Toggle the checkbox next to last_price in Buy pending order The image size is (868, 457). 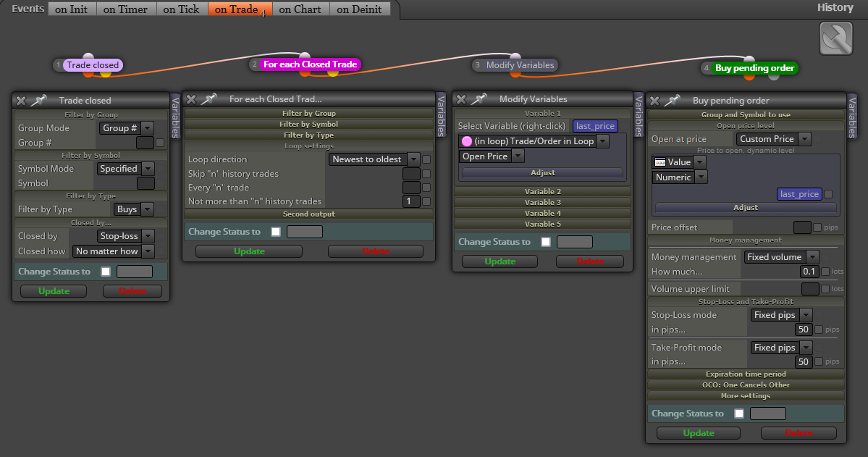(828, 194)
